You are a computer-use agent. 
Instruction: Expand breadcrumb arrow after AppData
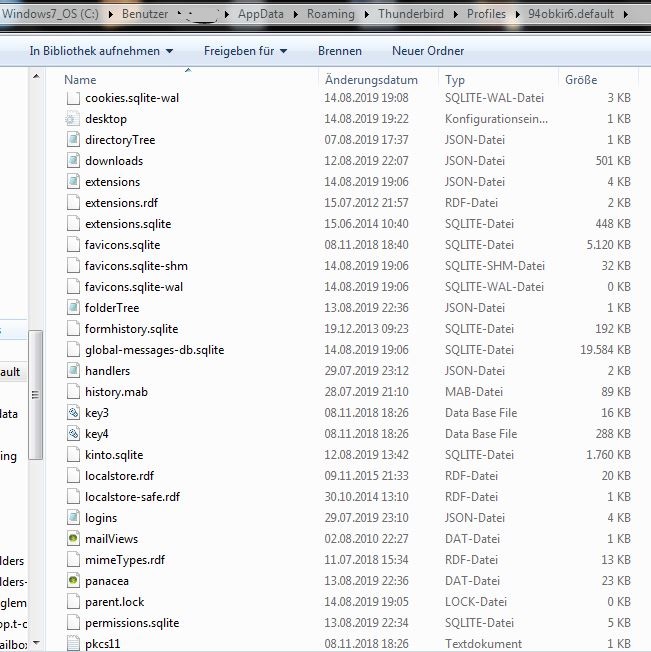tap(296, 15)
